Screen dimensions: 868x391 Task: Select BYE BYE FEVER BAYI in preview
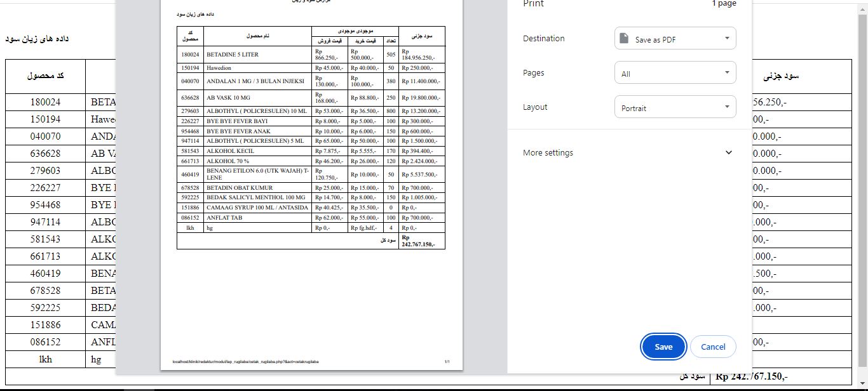tap(237, 121)
